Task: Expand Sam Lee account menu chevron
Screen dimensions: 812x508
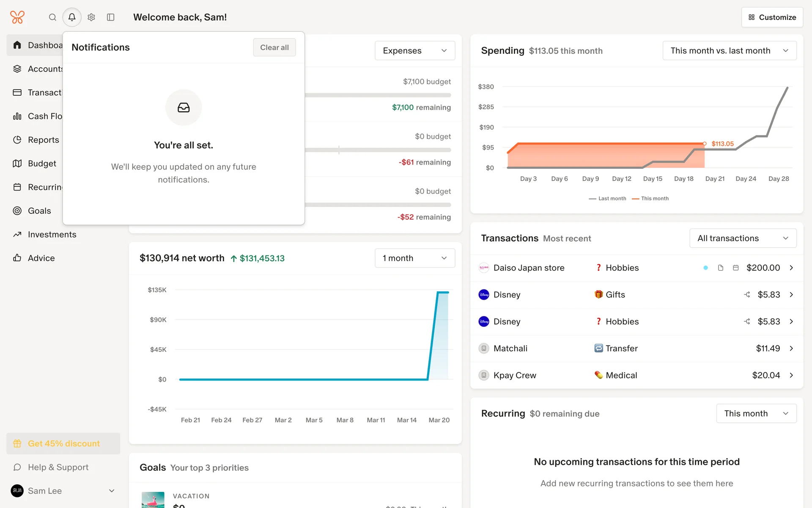Action: pyautogui.click(x=112, y=491)
